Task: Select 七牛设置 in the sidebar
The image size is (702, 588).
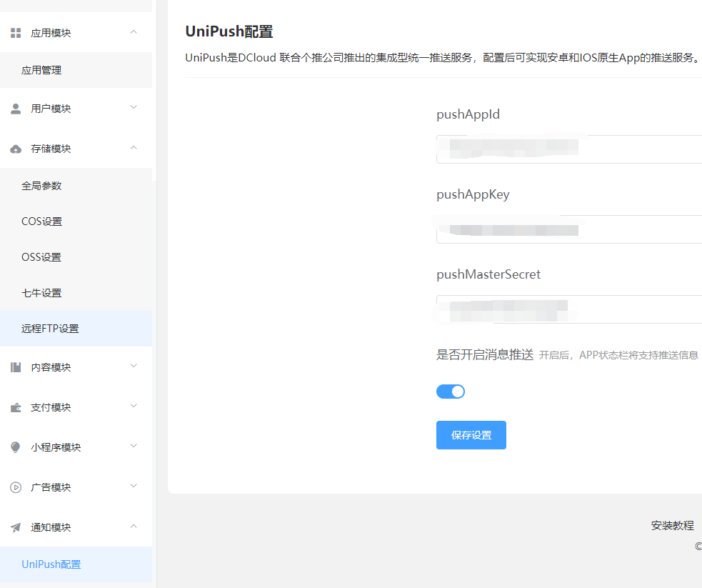Action: tap(76, 293)
